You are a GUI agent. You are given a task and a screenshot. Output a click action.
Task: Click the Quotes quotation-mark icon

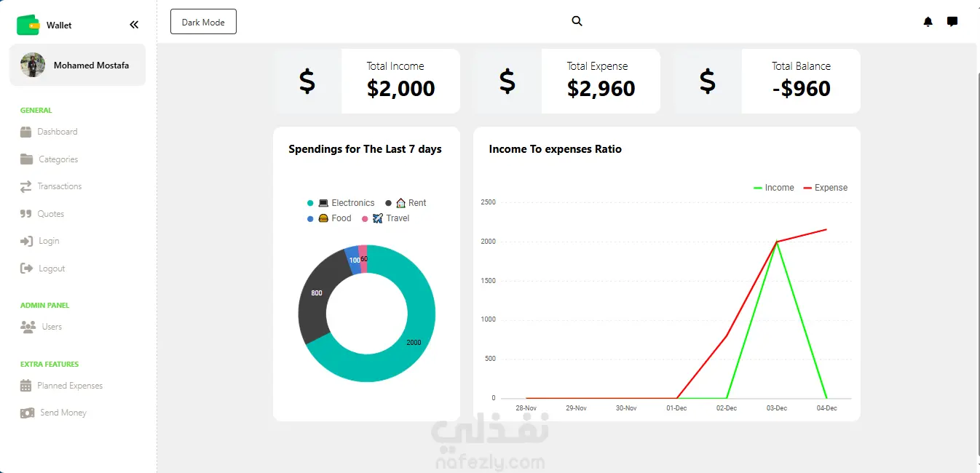coord(26,214)
